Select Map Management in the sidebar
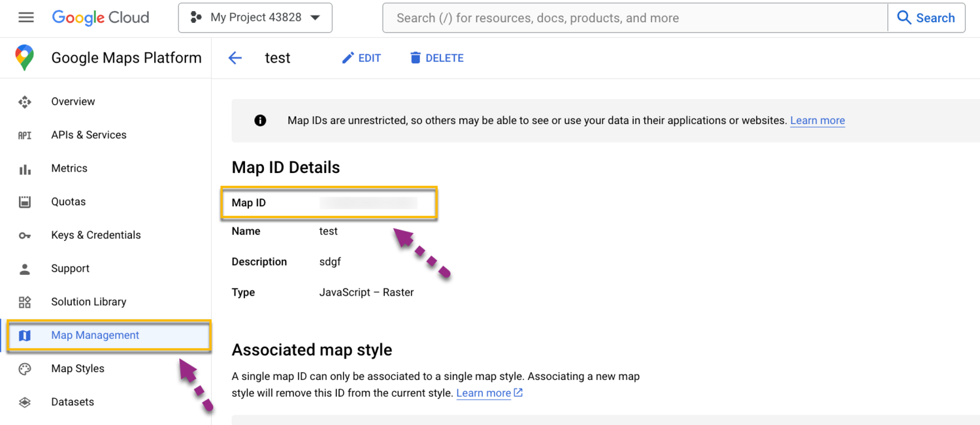The height and width of the screenshot is (425, 980). point(95,336)
